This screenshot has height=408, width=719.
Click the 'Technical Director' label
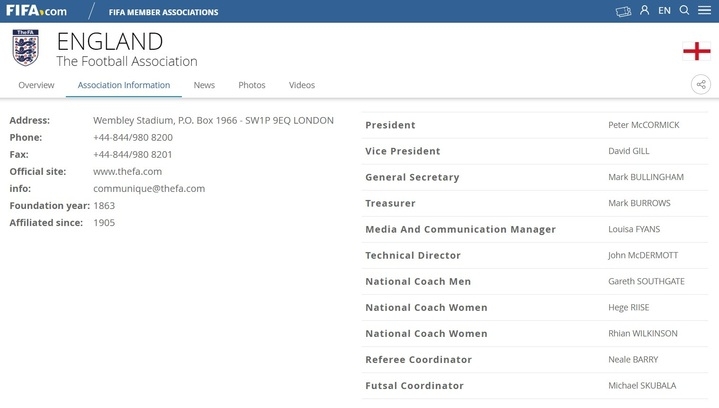413,255
